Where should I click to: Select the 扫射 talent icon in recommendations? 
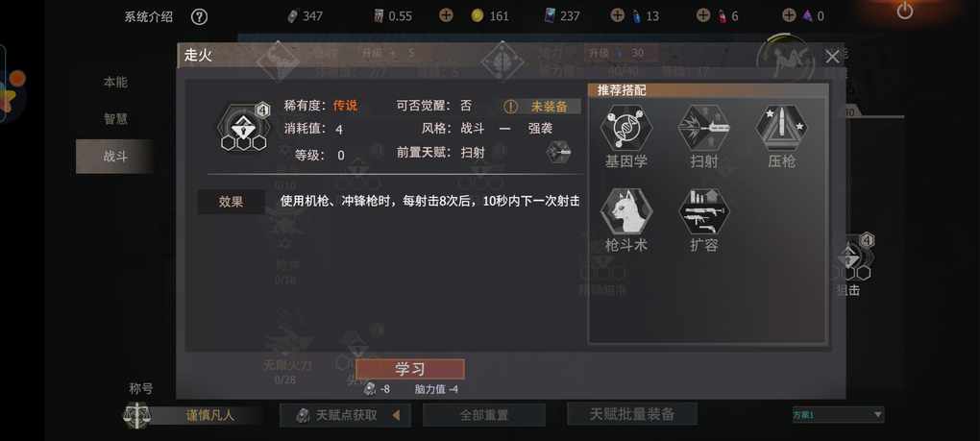click(703, 128)
